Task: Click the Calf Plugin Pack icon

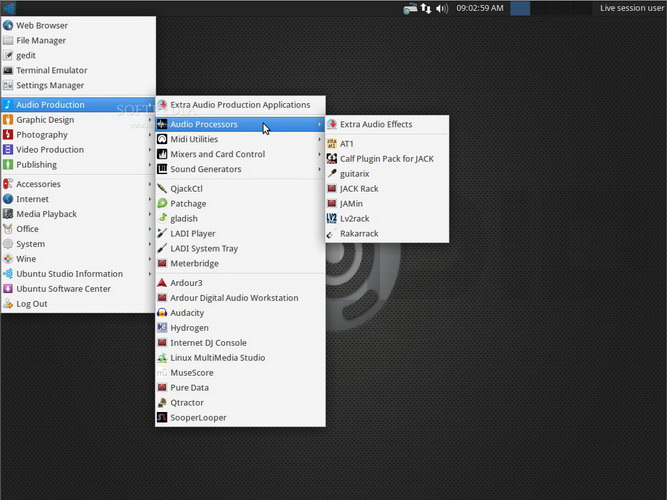Action: tap(332, 158)
